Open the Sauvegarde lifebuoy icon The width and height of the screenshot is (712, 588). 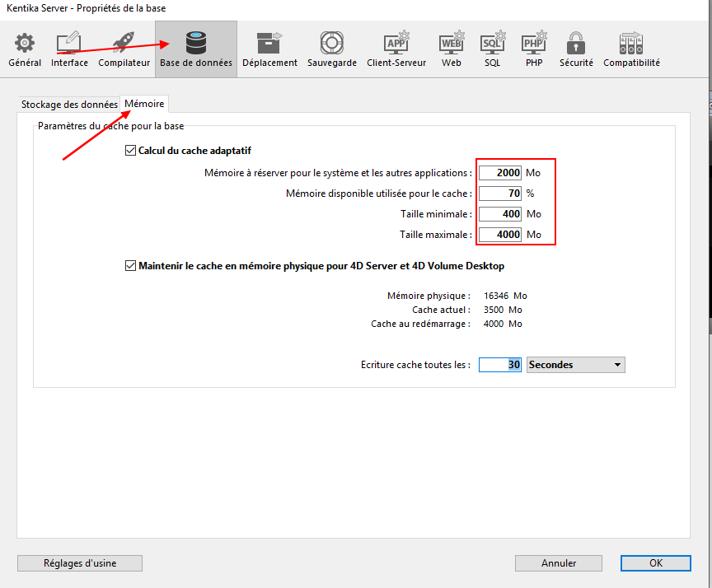pos(332,43)
